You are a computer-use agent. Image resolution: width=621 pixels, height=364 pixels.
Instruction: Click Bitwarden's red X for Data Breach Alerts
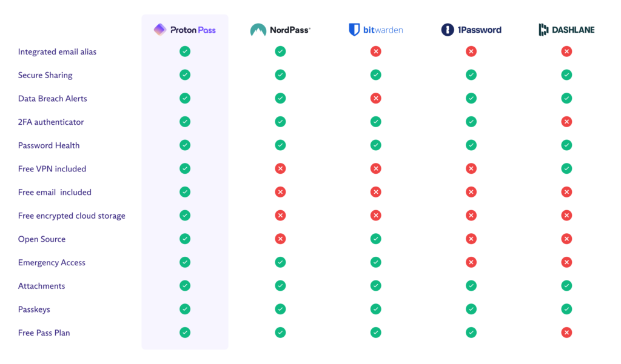[376, 98]
